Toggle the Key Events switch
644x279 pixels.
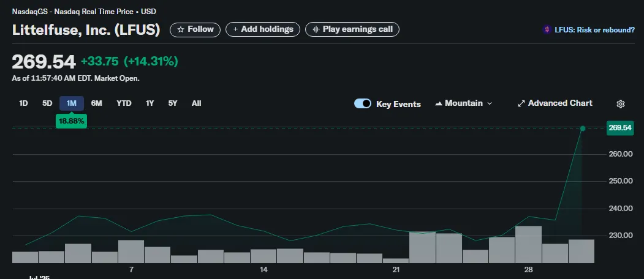[x=363, y=103]
